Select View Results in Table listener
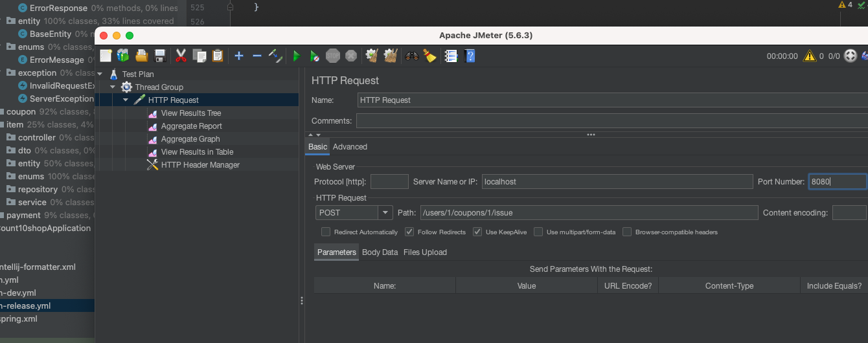The width and height of the screenshot is (868, 343). pyautogui.click(x=197, y=151)
